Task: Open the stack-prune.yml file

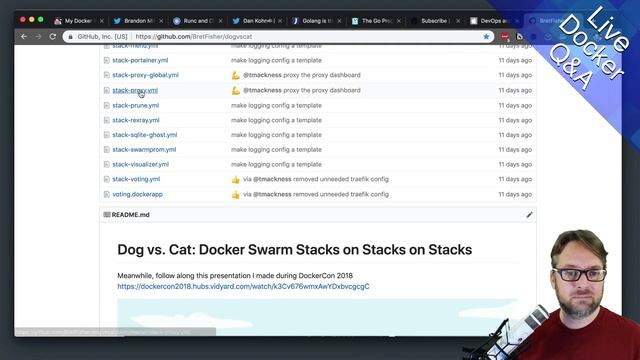Action: (x=136, y=105)
